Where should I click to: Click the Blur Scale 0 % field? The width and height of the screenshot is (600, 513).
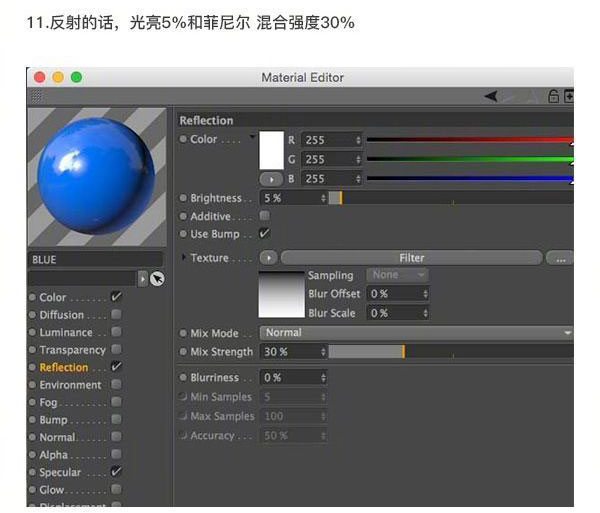(398, 313)
